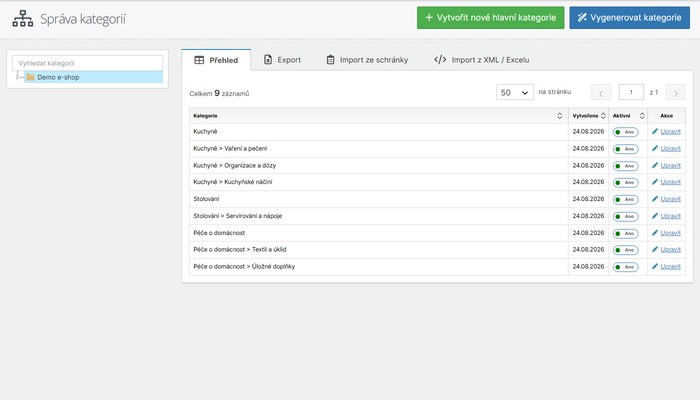Toggle the Aktivní switch for Kuchyňské náčiní
The image size is (700, 400).
click(x=625, y=183)
